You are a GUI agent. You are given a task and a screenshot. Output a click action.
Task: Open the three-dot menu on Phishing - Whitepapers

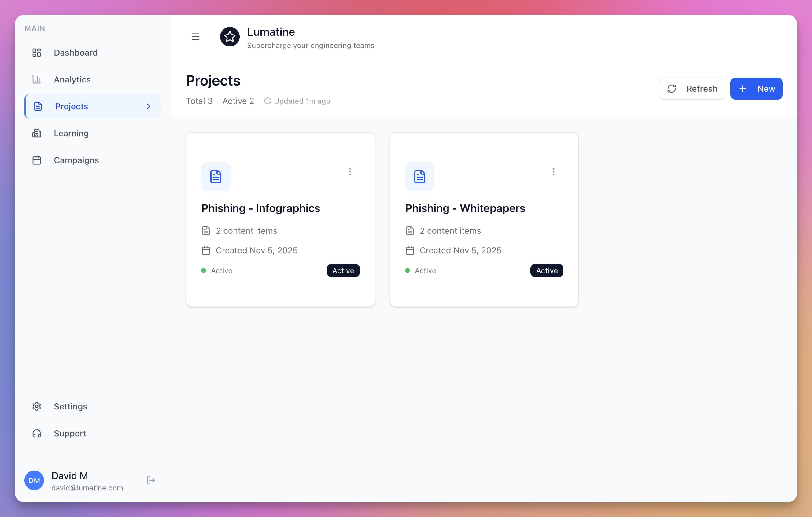coord(553,172)
